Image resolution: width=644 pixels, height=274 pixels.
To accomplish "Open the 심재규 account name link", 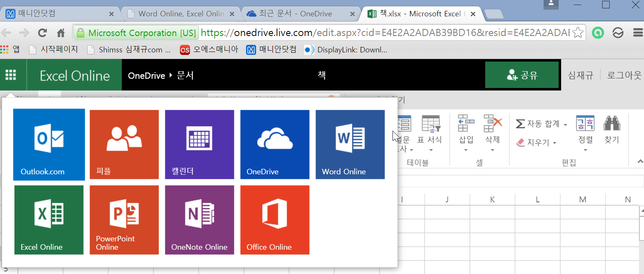I will point(580,75).
